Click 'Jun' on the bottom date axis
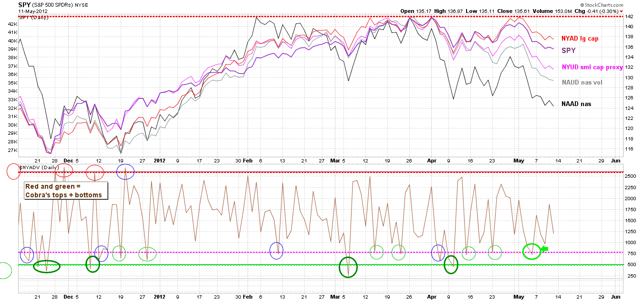This screenshot has height=301, width=644. pyautogui.click(x=616, y=296)
